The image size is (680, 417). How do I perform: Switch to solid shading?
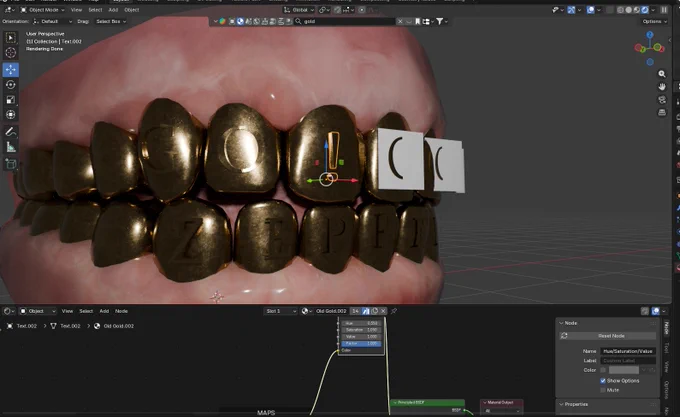pos(629,10)
